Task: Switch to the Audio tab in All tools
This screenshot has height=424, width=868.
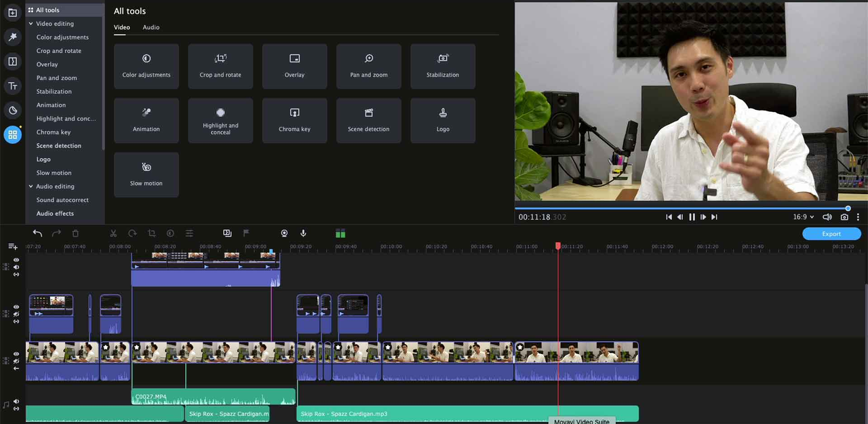Action: [x=151, y=27]
